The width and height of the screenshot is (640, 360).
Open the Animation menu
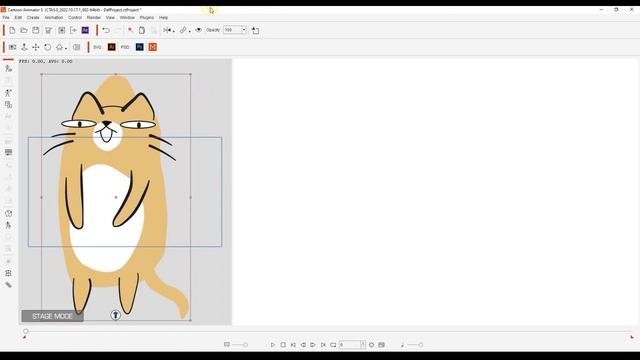53,18
